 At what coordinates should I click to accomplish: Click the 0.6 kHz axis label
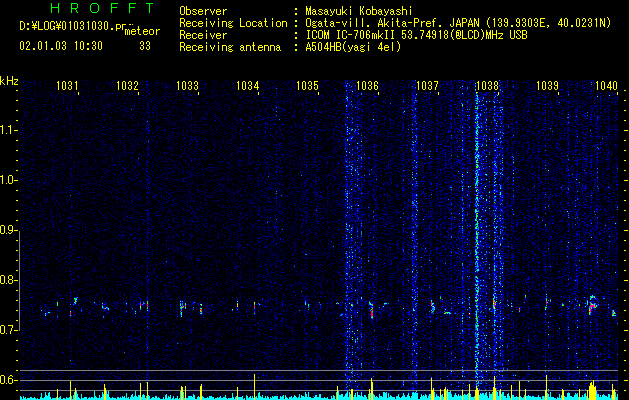tap(8, 380)
